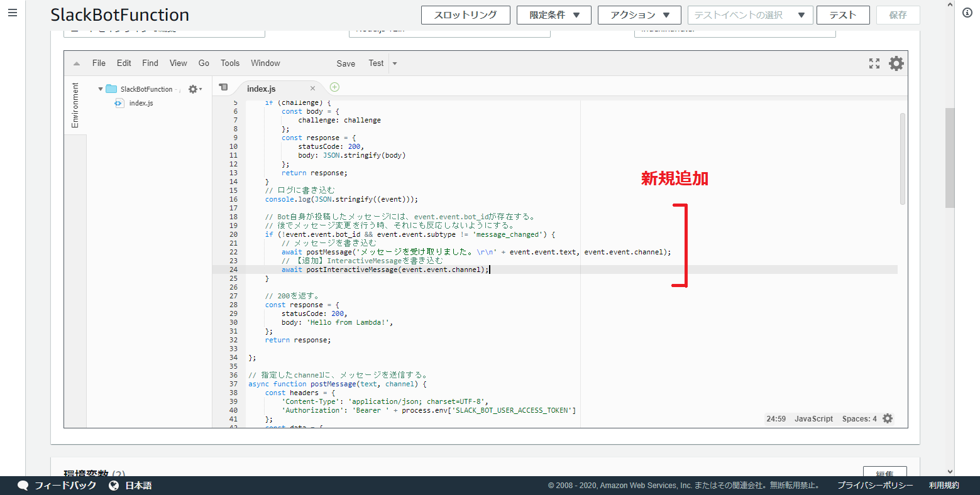Toggle the Environment side panel

[x=75, y=106]
